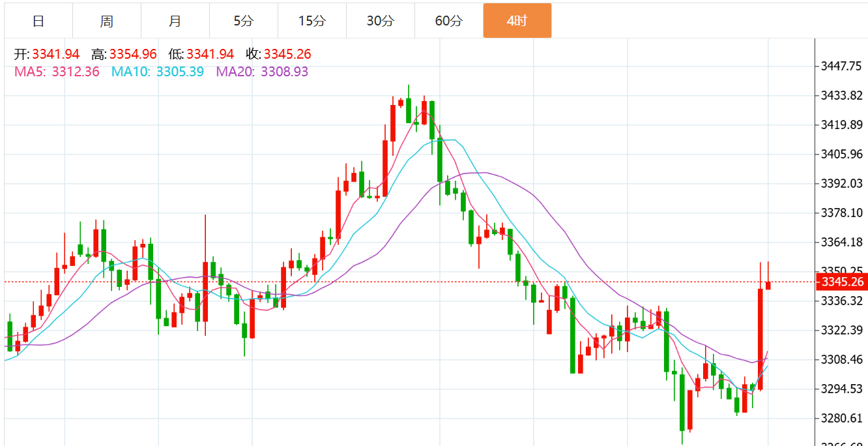Click the MA5 indicator label
This screenshot has height=446, width=868.
tap(57, 72)
